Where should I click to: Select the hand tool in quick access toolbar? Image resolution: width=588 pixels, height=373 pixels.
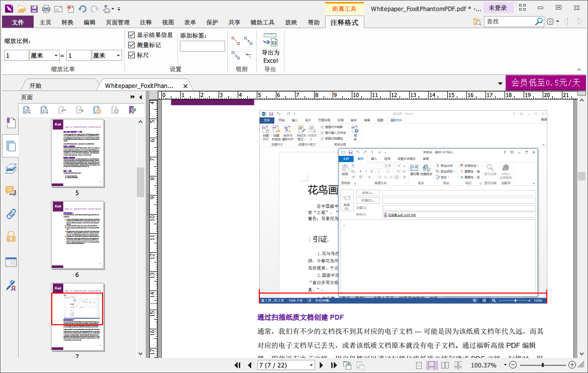coord(107,9)
